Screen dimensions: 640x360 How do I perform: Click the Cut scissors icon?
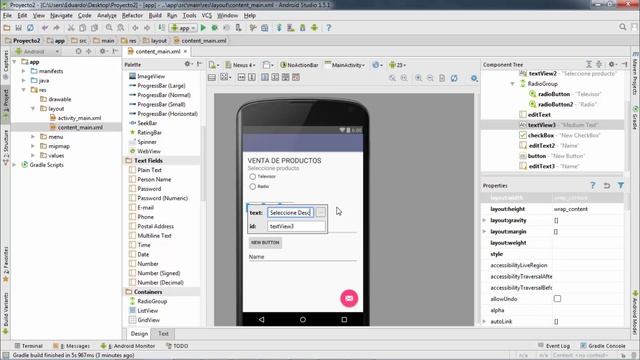pos(71,28)
